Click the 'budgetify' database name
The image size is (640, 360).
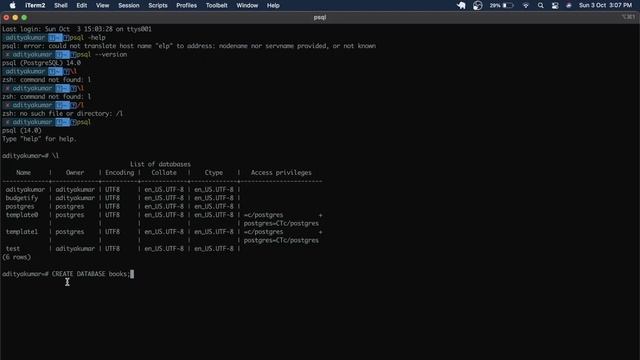point(22,198)
